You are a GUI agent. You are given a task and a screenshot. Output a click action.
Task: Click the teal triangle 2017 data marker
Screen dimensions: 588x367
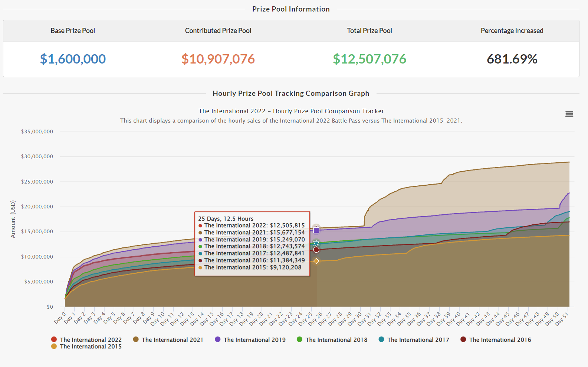click(x=316, y=243)
